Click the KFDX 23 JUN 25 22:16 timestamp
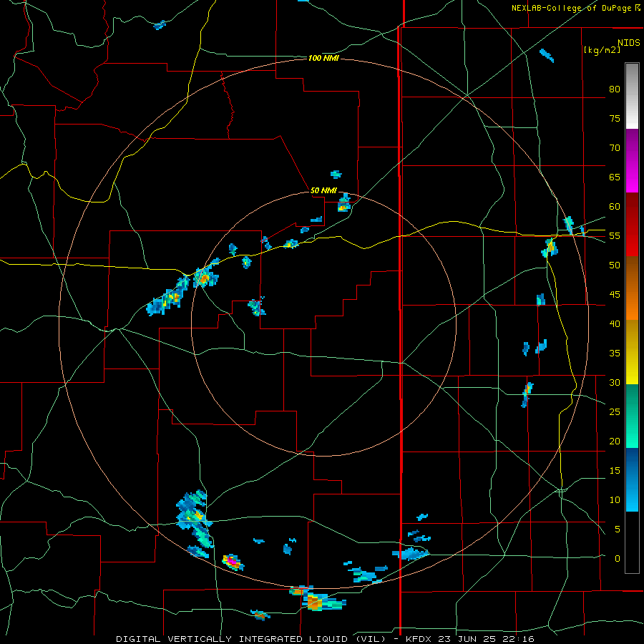Viewport: 644px width, 644px height. pyautogui.click(x=470, y=639)
